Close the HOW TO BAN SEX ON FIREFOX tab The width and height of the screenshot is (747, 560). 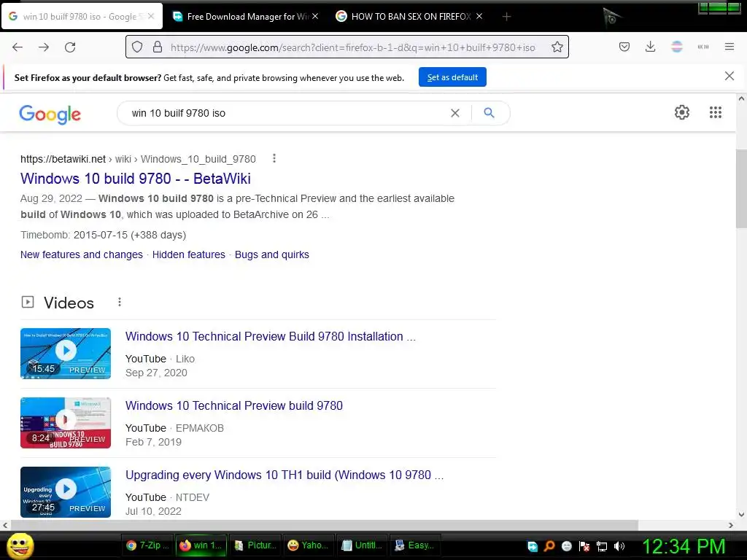[479, 16]
